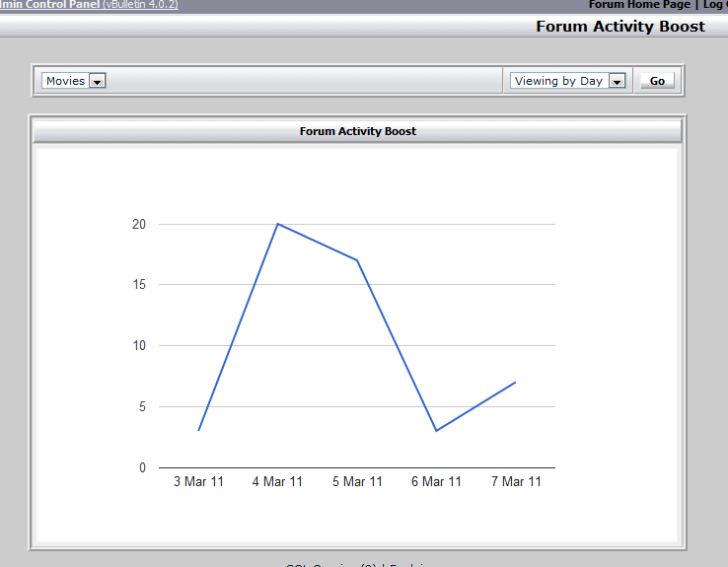The height and width of the screenshot is (567, 728).
Task: Click the line point at 5 Mar 11
Action: tap(357, 260)
